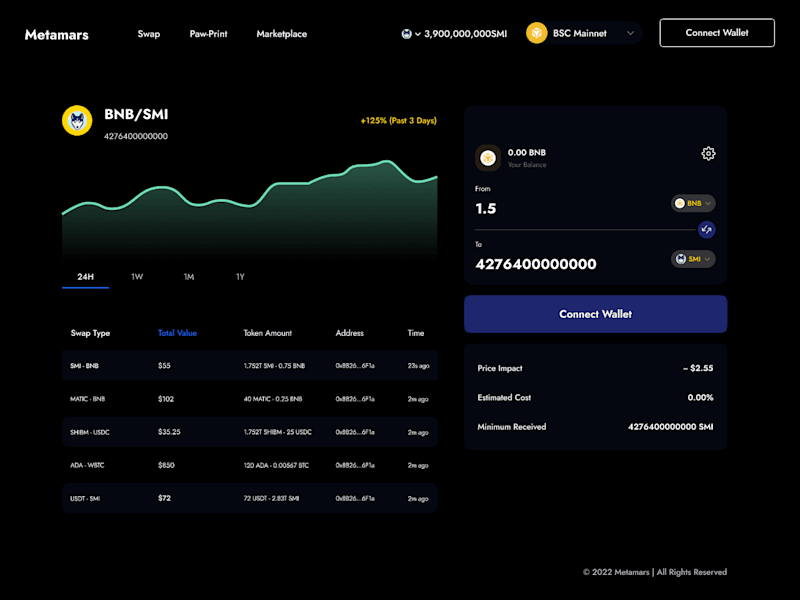Click the yellow BSC network icon in header

click(536, 33)
